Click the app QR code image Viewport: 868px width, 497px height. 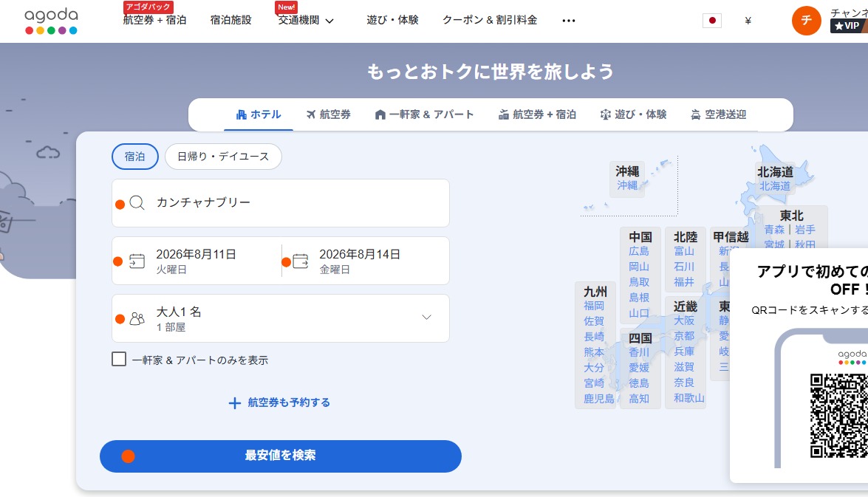coord(839,417)
